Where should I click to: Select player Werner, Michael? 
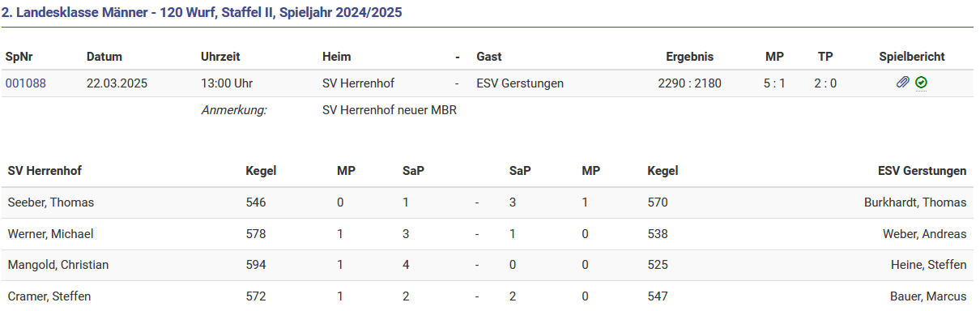(x=50, y=234)
